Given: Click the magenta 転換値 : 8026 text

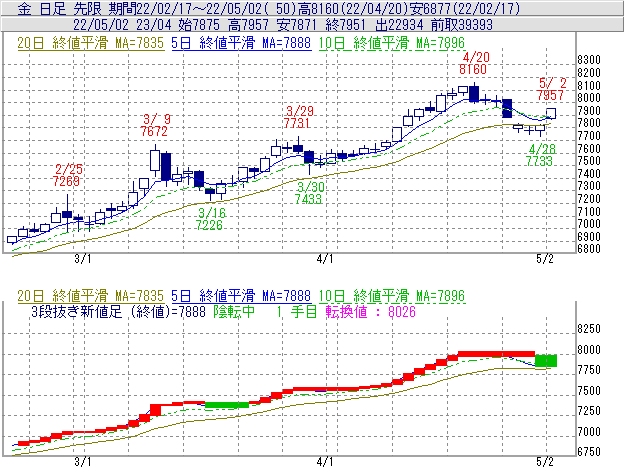Looking at the screenshot, I should 370,311.
